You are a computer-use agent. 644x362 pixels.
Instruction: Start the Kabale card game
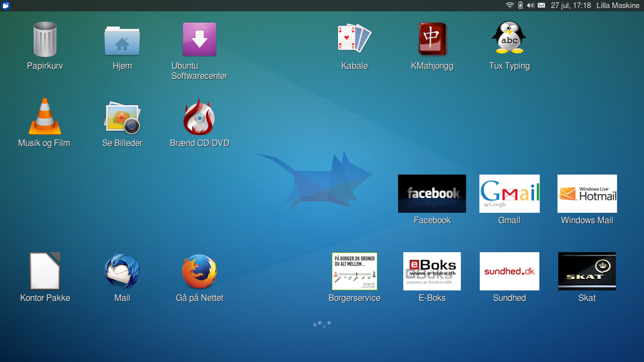[354, 39]
